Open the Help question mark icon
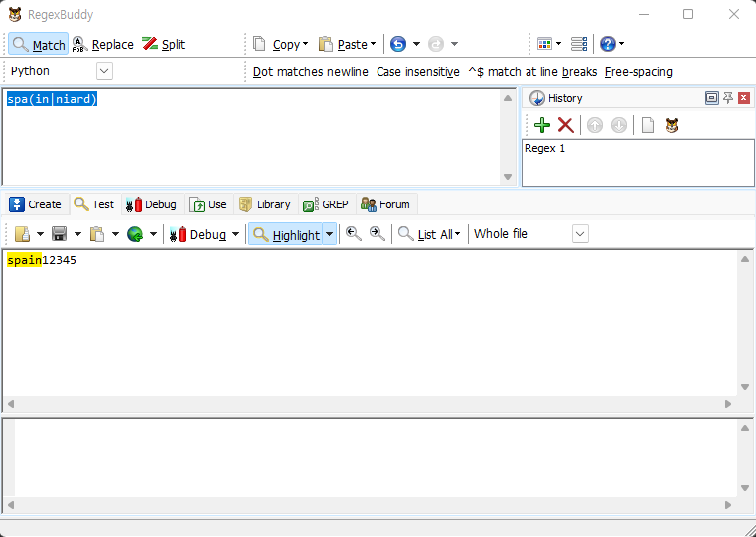Screen dimensions: 756x537 pos(608,44)
